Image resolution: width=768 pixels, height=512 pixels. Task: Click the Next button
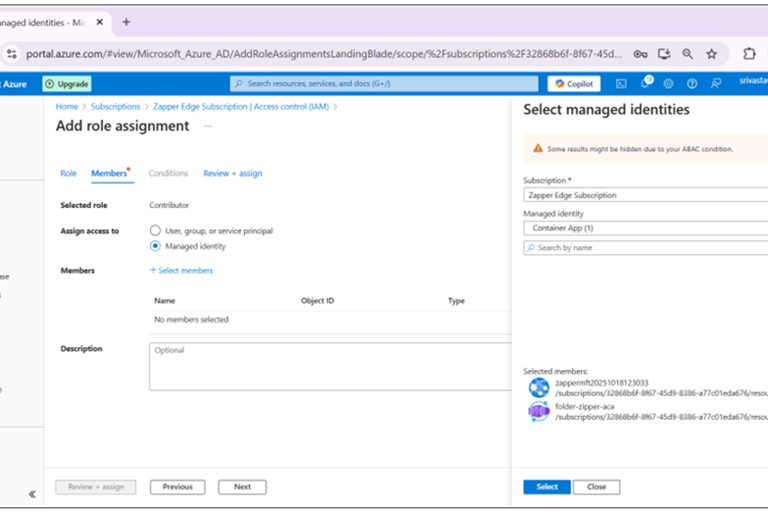coord(242,487)
